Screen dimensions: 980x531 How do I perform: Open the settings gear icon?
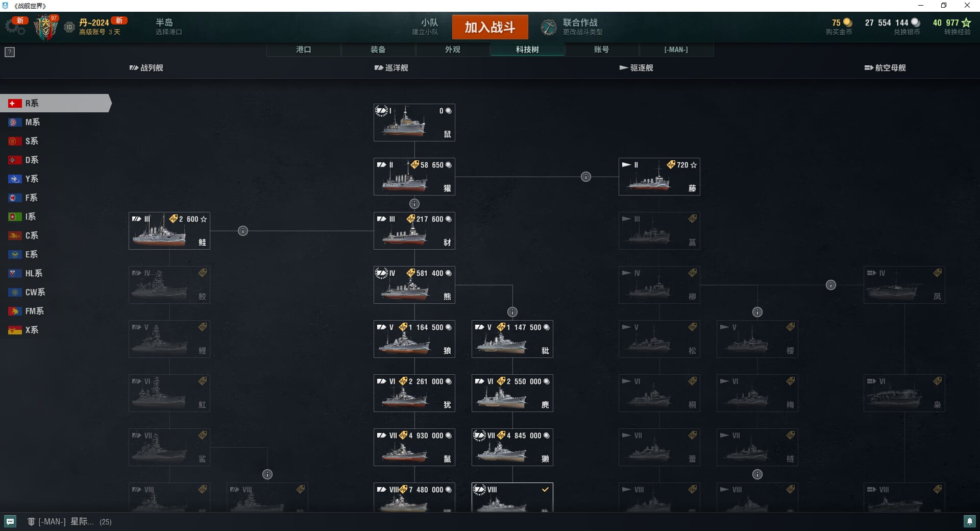16,27
